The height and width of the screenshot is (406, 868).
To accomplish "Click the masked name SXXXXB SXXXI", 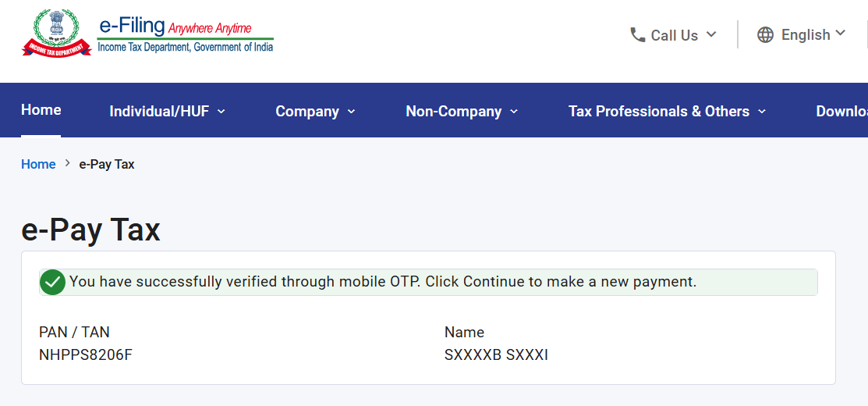I will 496,354.
